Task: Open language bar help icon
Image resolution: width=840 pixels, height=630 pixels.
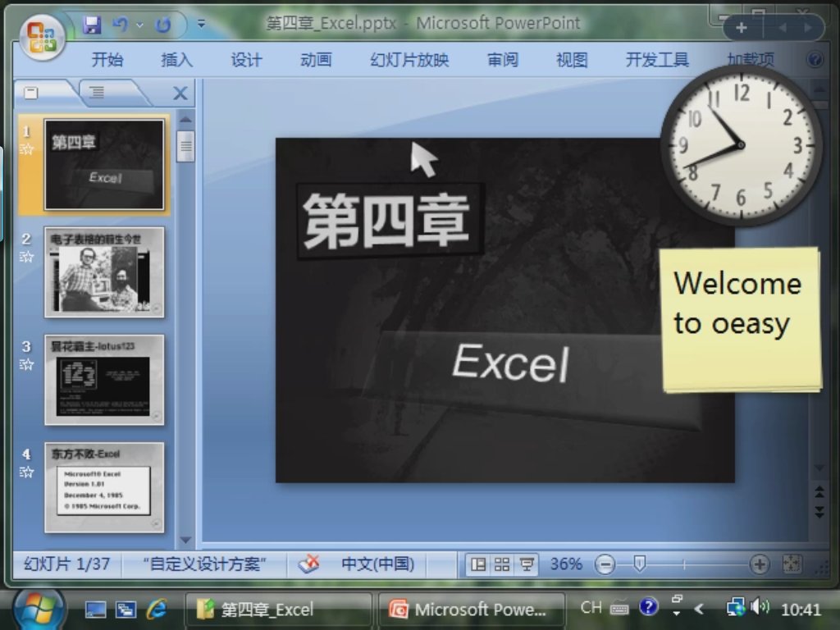Action: pyautogui.click(x=648, y=607)
